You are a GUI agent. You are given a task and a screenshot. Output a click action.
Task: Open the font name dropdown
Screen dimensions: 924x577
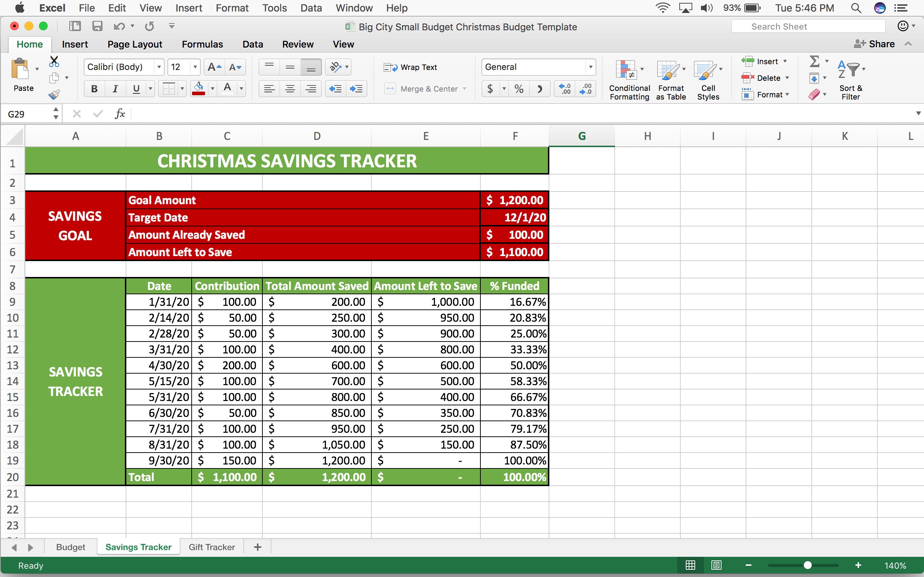click(x=159, y=67)
